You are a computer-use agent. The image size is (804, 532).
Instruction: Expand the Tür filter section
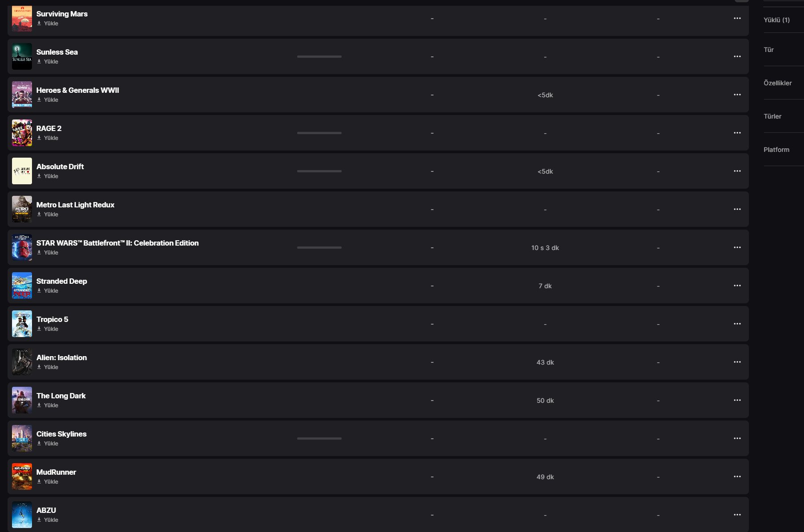click(x=768, y=50)
